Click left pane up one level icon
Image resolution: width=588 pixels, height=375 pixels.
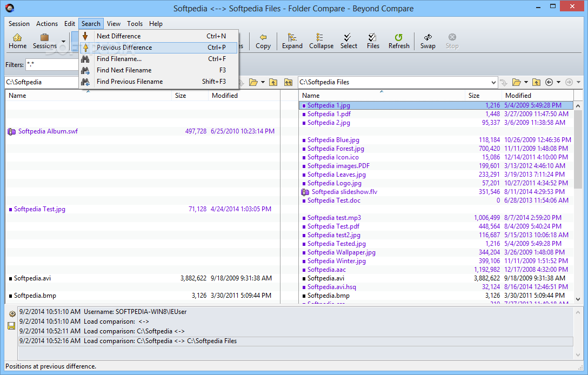tap(273, 82)
